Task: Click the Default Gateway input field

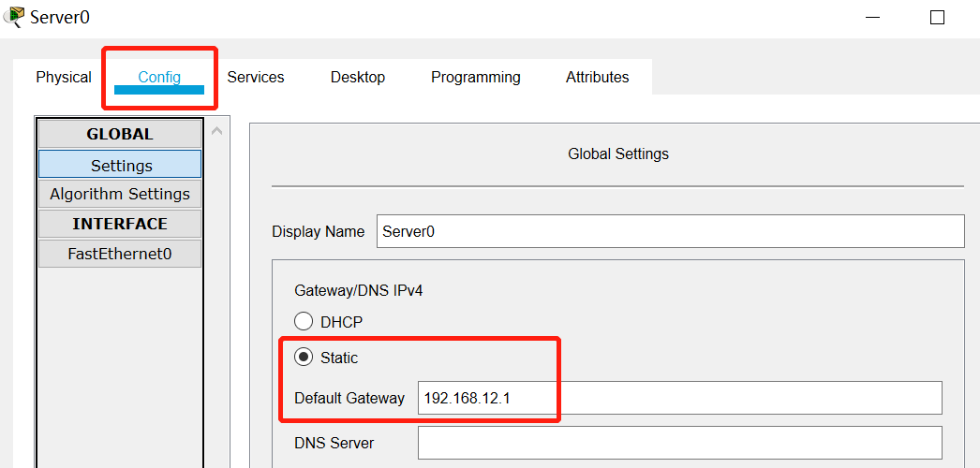Action: 679,398
